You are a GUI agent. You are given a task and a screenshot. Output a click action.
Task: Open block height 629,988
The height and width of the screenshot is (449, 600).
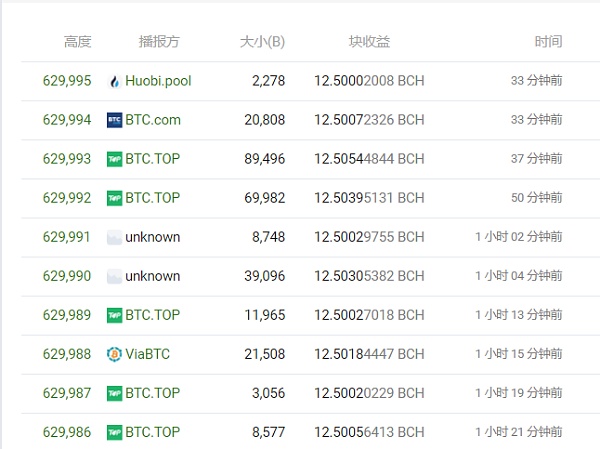point(67,354)
